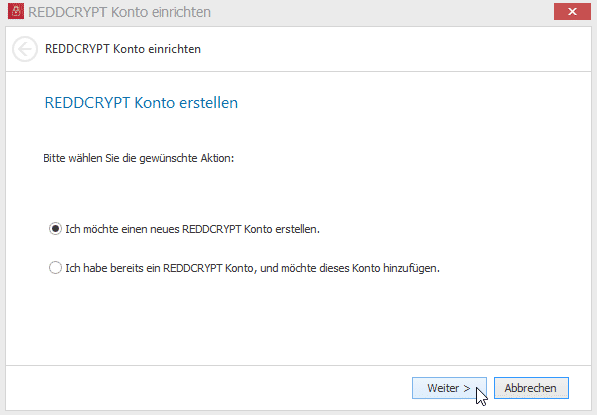597x415 pixels.
Task: Click blank space between the heading and the prompt text
Action: click(297, 131)
